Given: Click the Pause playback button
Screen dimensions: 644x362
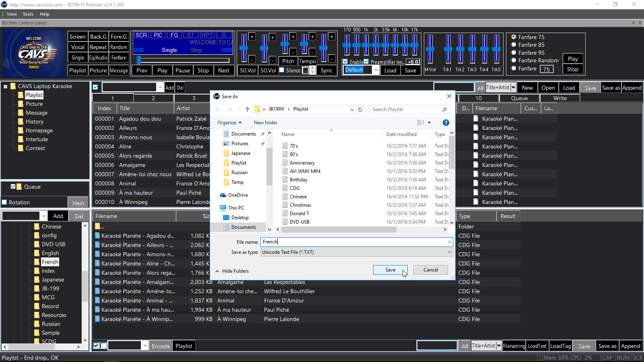Looking at the screenshot, I should click(x=182, y=70).
